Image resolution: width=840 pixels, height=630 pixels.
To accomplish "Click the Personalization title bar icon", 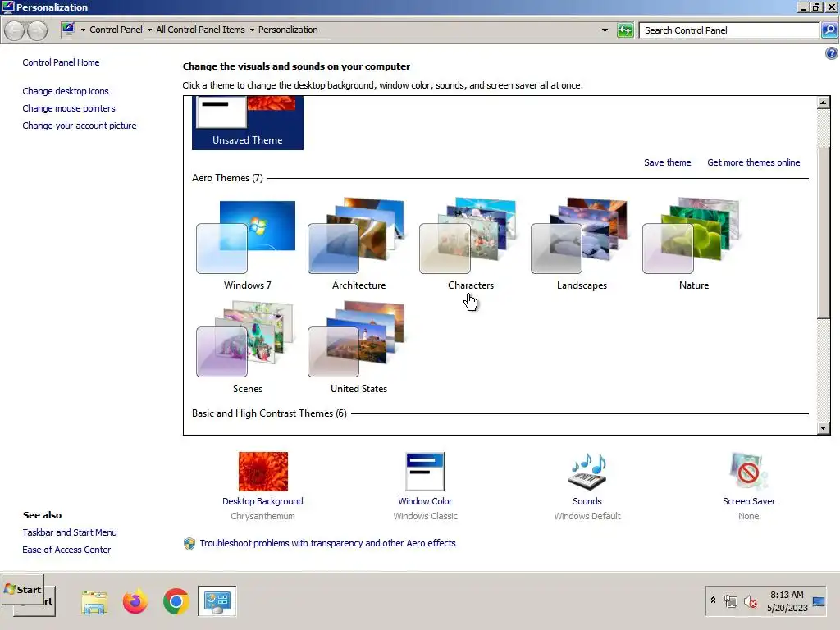I will 7,7.
